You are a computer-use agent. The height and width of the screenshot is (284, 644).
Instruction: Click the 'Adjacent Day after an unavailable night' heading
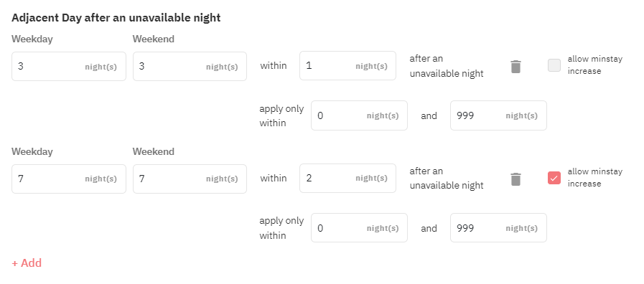(x=116, y=18)
